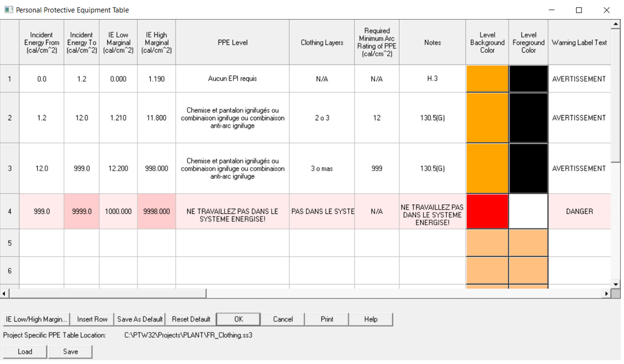Pick the white foreground color in row 4
624x364 pixels.
click(x=528, y=211)
